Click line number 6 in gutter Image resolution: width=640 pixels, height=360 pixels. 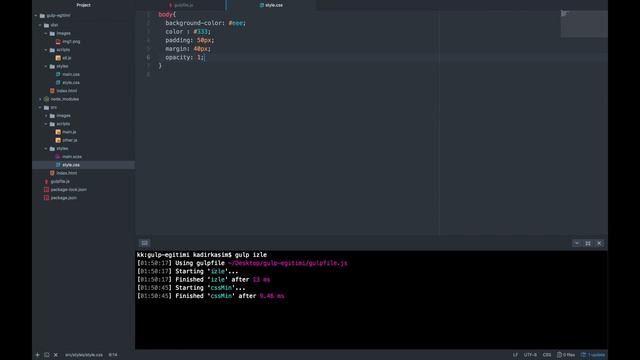(148, 58)
